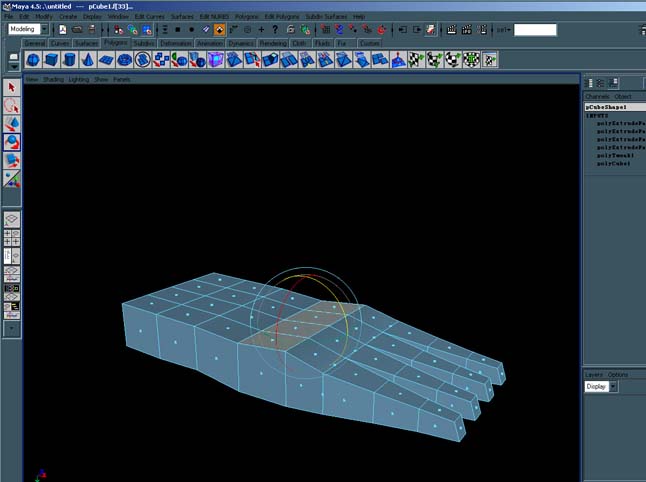Toggle select by hierarchy mode
This screenshot has height=482, width=646.
coord(119,30)
